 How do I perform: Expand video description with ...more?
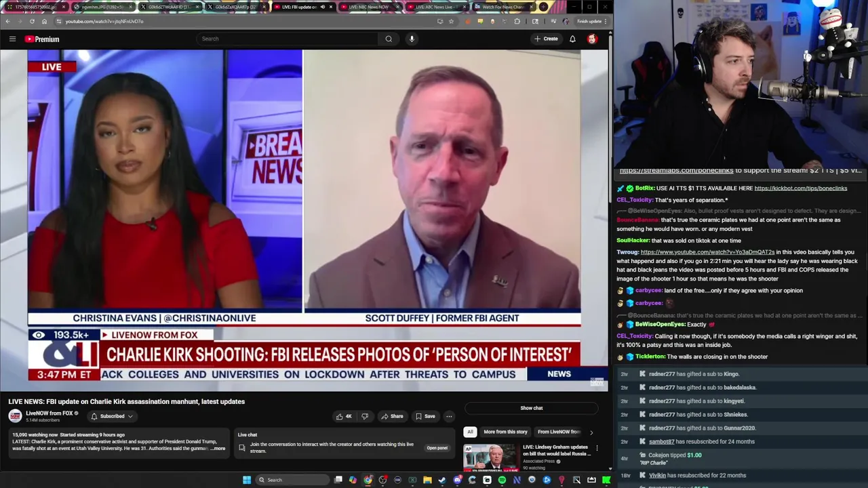tap(218, 448)
